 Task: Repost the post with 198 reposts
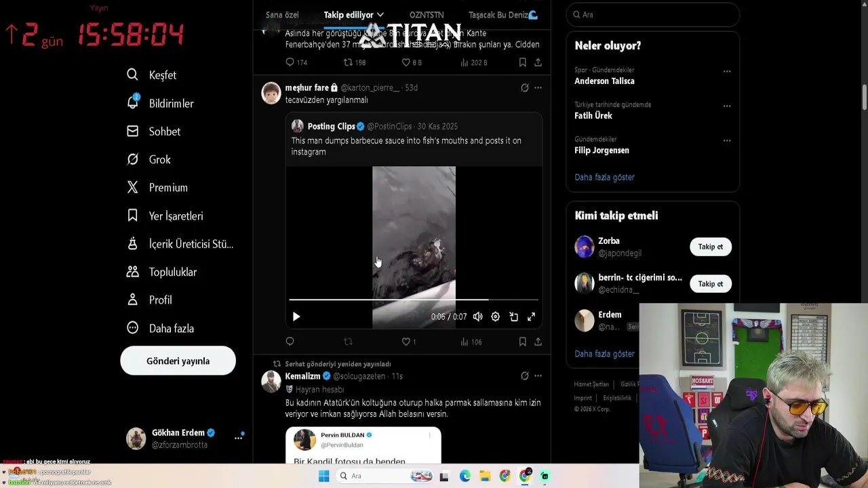point(355,62)
